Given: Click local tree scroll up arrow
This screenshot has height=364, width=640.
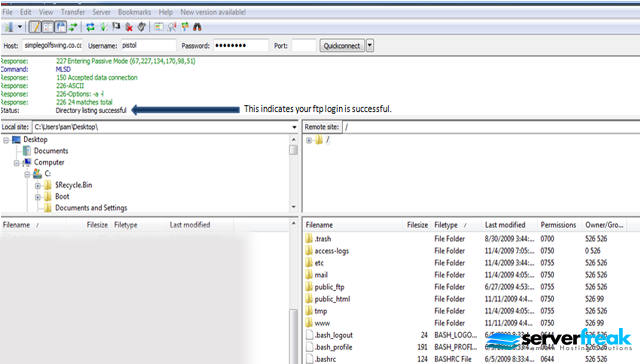Looking at the screenshot, I should click(293, 140).
